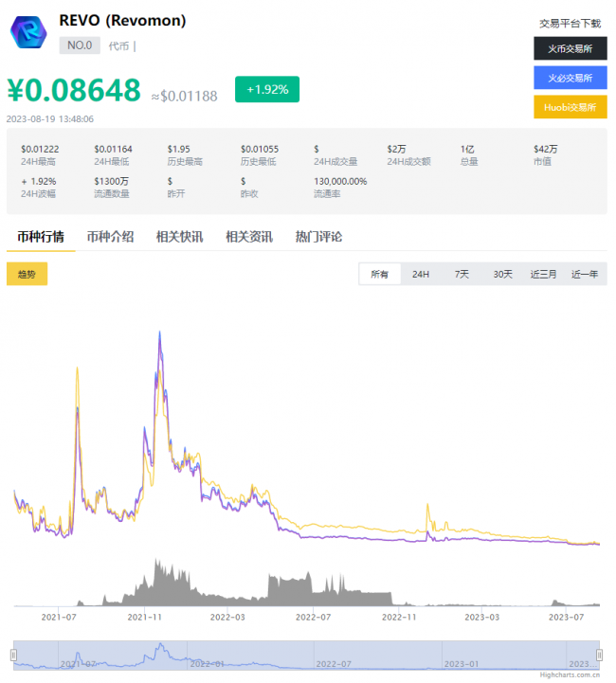This screenshot has height=683, width=616.
Task: Click the yellow 趋势 button
Action: pos(27,274)
